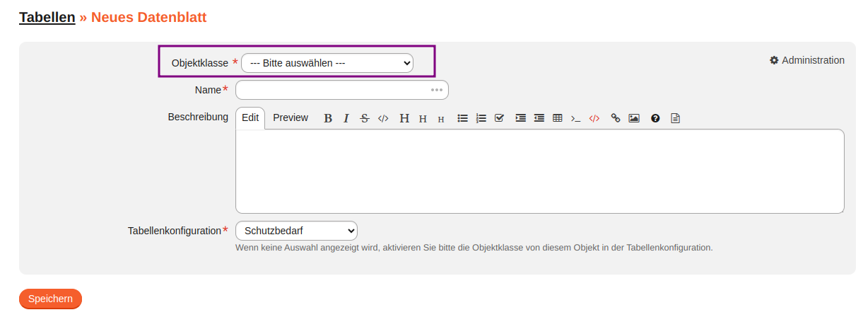
Task: Open the Administration link
Action: (807, 60)
